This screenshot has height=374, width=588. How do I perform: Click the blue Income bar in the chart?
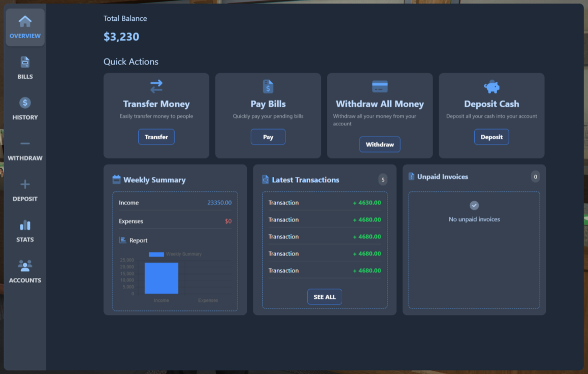(x=161, y=278)
